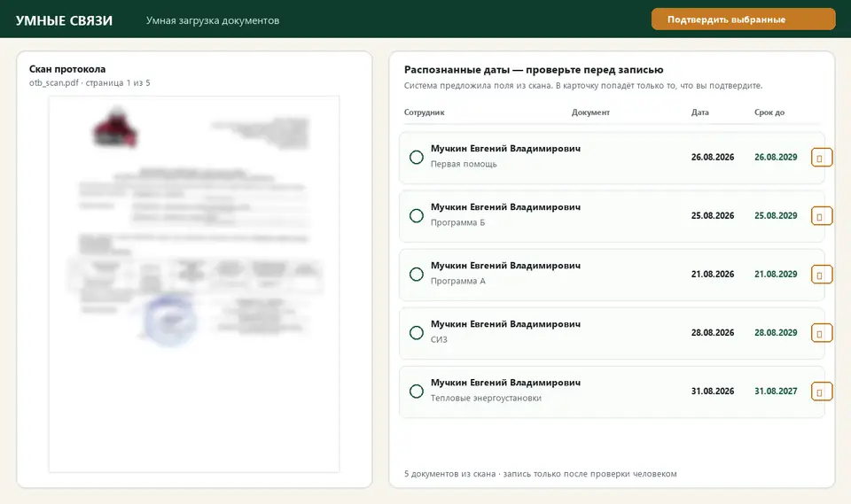This screenshot has width=851, height=504.
Task: Click the Умная загрузка документов header title
Action: [213, 20]
